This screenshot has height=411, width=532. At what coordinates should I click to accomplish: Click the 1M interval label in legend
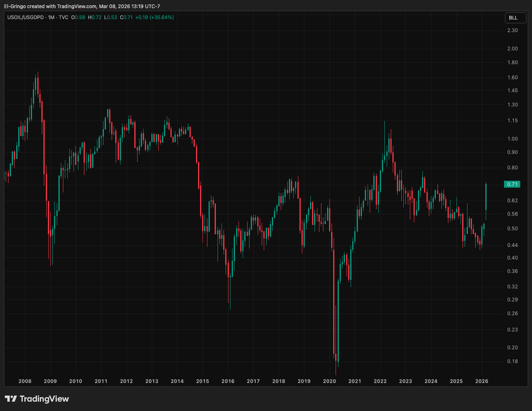51,17
